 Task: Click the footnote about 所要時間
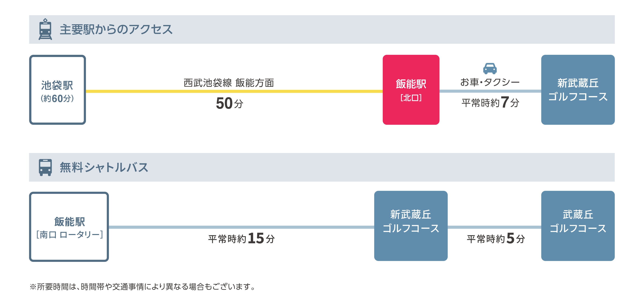coord(143,286)
